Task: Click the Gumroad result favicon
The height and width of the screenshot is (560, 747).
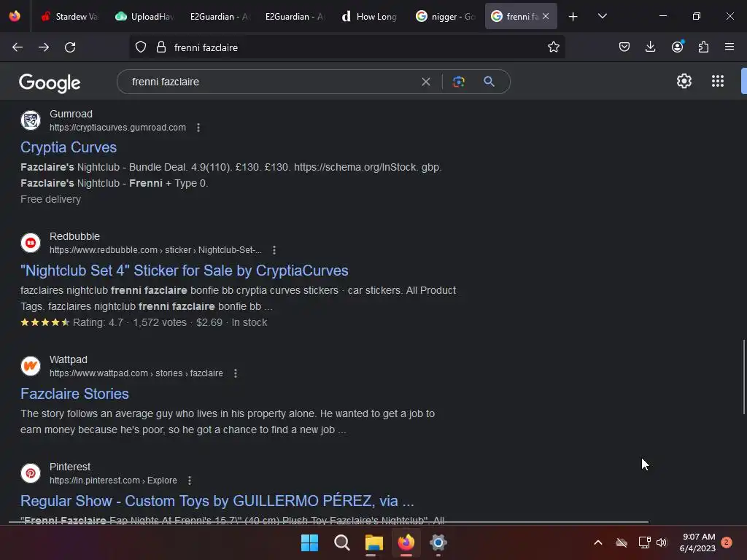Action: (x=31, y=120)
